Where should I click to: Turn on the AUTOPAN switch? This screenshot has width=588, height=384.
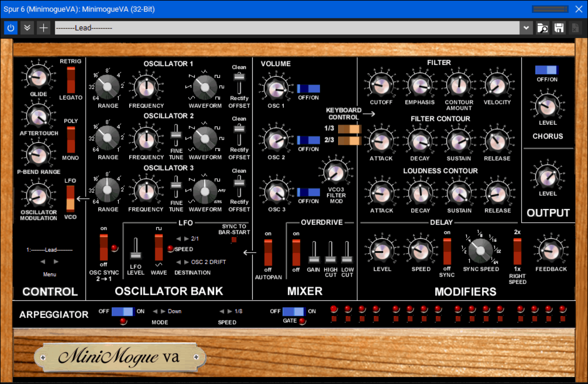click(x=268, y=252)
